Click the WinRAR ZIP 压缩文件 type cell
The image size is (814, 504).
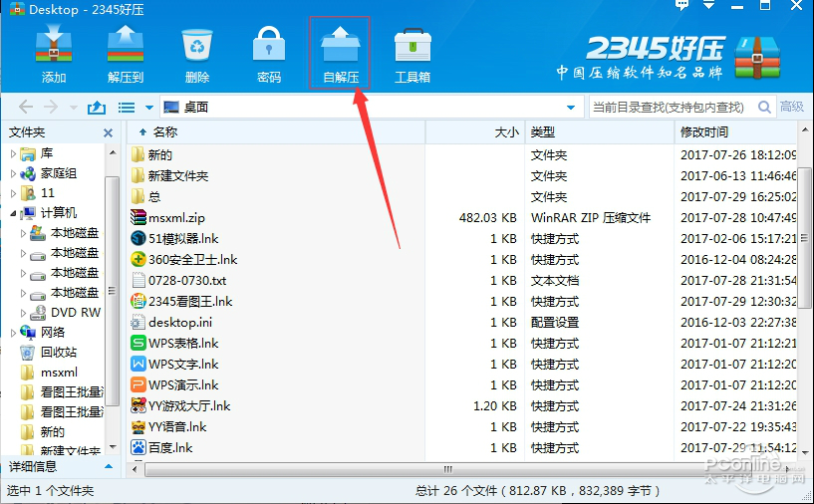pos(591,218)
